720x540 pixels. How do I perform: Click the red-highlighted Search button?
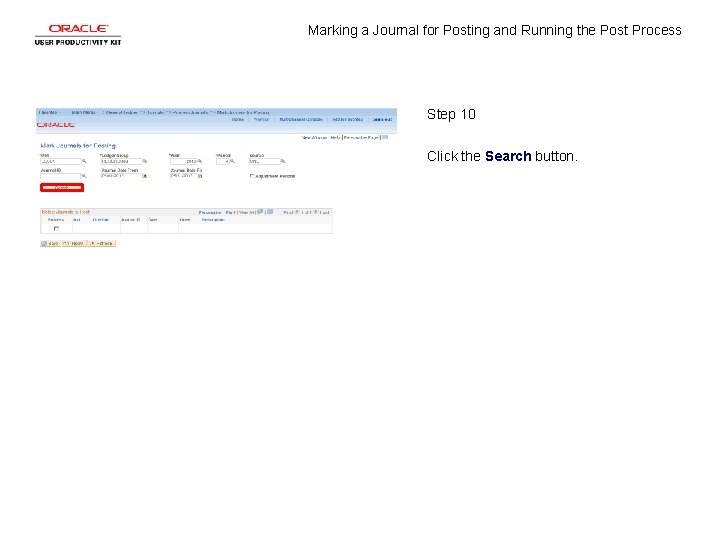pyautogui.click(x=62, y=187)
